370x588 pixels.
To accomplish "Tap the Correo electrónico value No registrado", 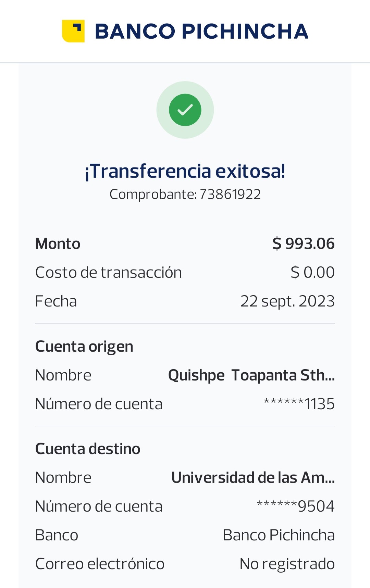I will [287, 564].
